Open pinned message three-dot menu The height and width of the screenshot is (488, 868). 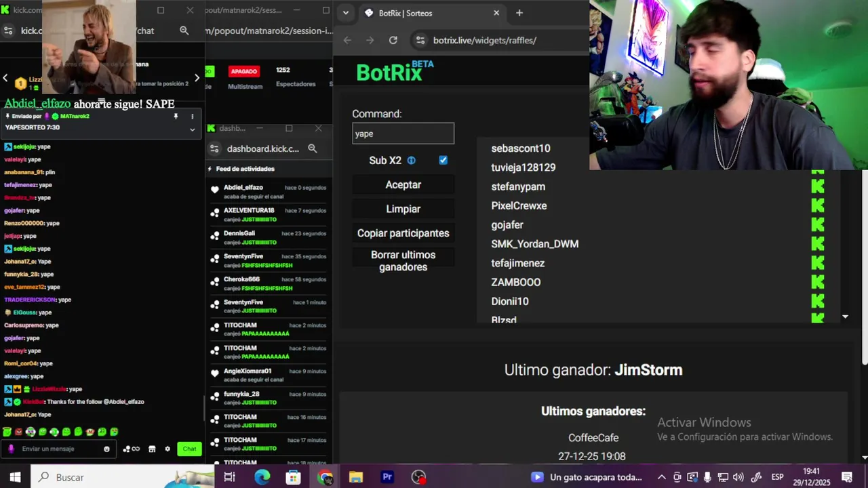192,116
